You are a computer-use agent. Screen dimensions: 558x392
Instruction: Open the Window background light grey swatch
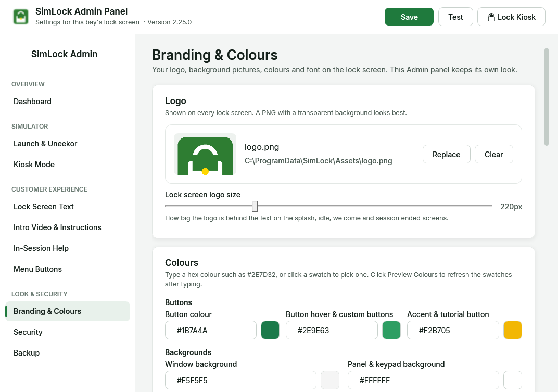click(x=330, y=380)
